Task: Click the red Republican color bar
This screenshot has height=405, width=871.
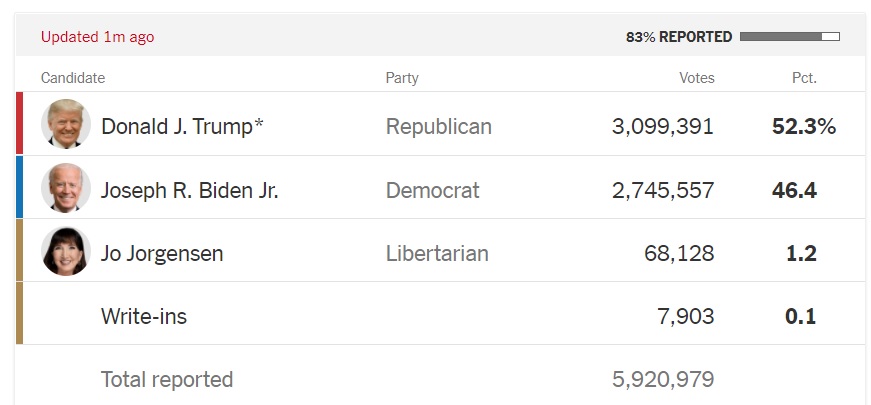Action: (19, 124)
